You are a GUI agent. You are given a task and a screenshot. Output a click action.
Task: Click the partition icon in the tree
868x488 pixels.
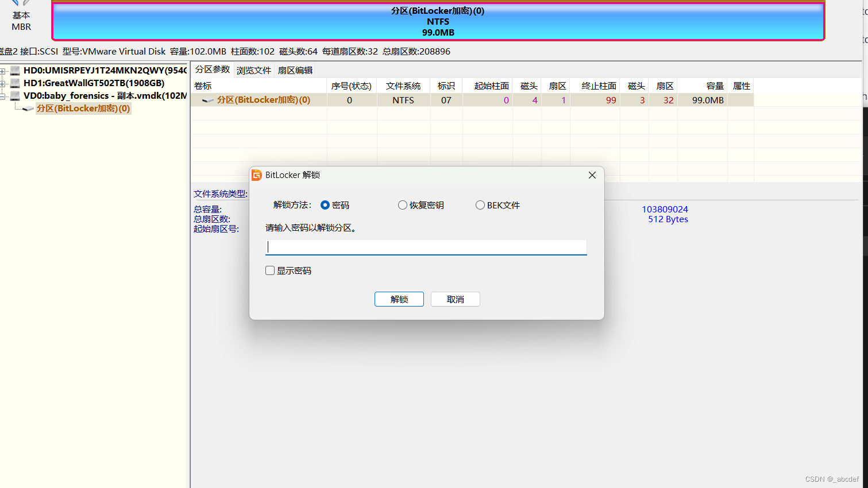tap(28, 109)
